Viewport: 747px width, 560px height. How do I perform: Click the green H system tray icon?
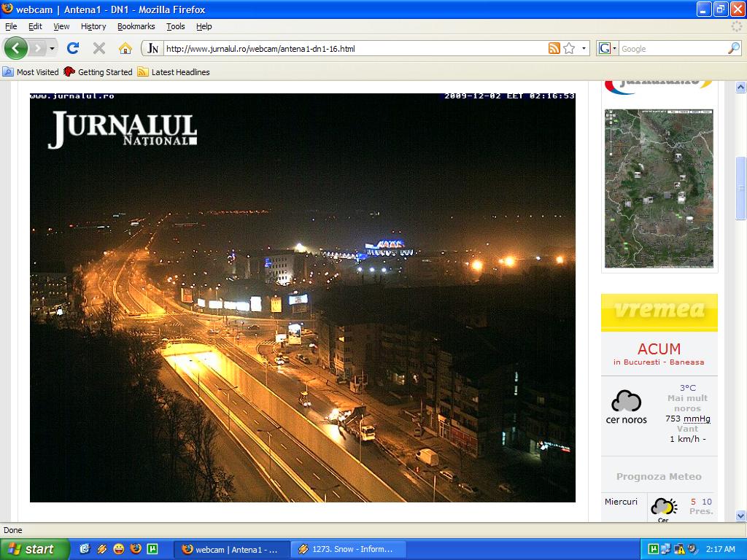(x=653, y=549)
